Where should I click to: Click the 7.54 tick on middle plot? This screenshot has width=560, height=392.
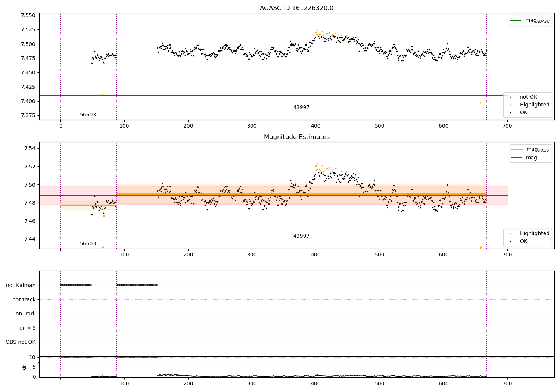point(29,149)
